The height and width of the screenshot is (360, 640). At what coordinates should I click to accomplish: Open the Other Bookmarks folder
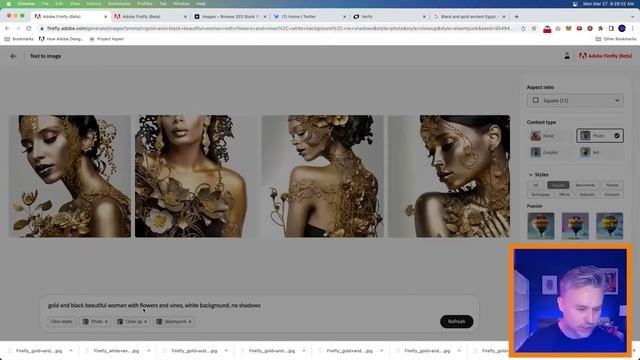(616, 39)
